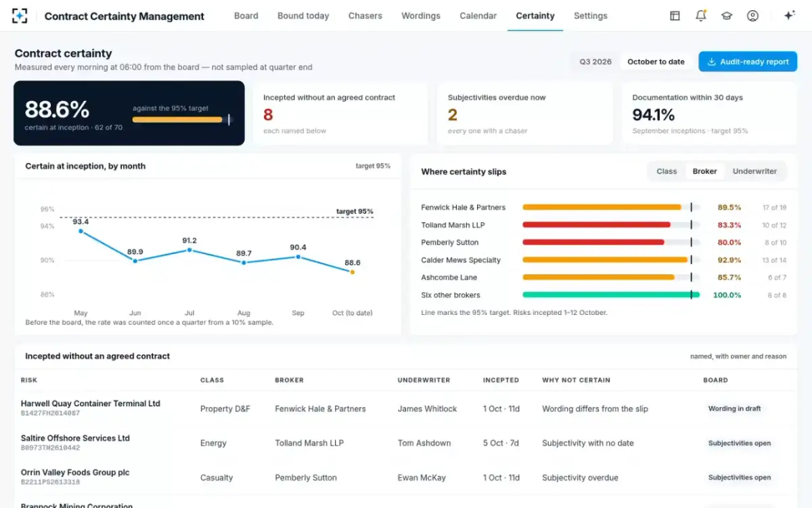This screenshot has width=812, height=508.
Task: Click the Property D&F class cell
Action: click(x=225, y=408)
